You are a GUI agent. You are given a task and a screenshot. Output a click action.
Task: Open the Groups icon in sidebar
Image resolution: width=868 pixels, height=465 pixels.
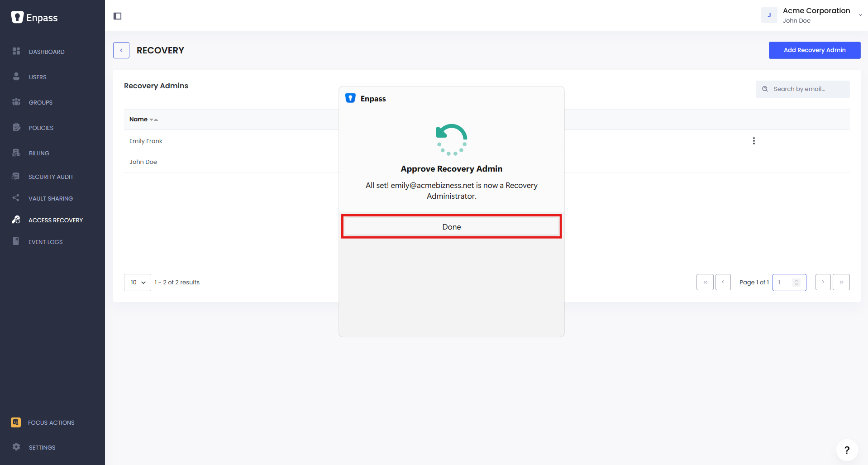pyautogui.click(x=16, y=102)
